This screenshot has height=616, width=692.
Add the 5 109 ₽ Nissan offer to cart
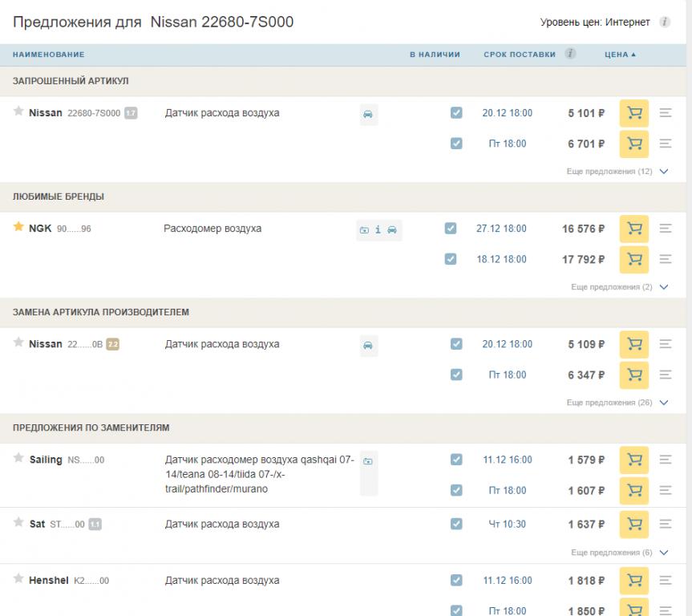(x=634, y=344)
